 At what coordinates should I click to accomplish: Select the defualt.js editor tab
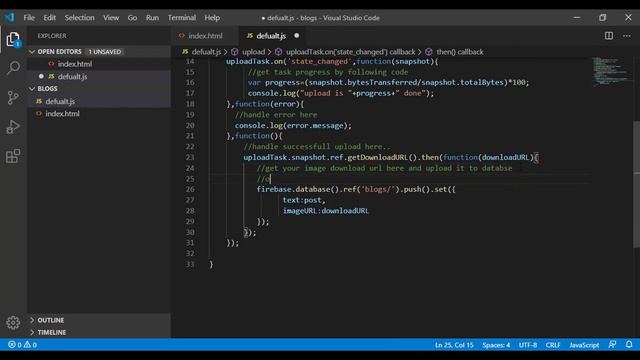click(x=272, y=36)
